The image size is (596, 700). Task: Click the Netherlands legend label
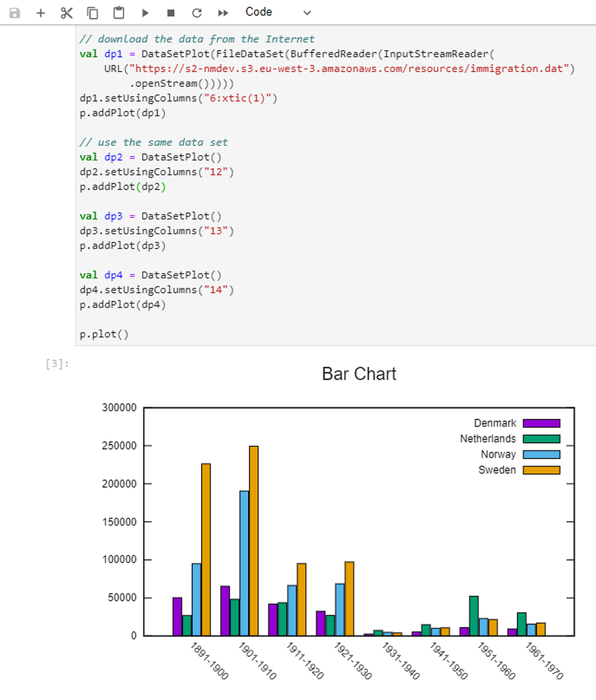click(488, 439)
